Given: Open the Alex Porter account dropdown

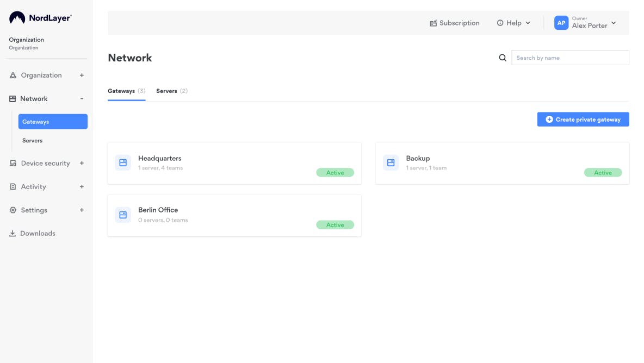Looking at the screenshot, I should [614, 23].
